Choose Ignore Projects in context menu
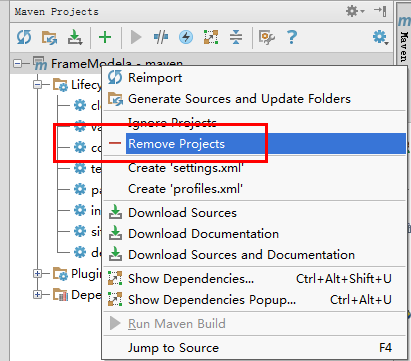This screenshot has height=361, width=411. 255,123
